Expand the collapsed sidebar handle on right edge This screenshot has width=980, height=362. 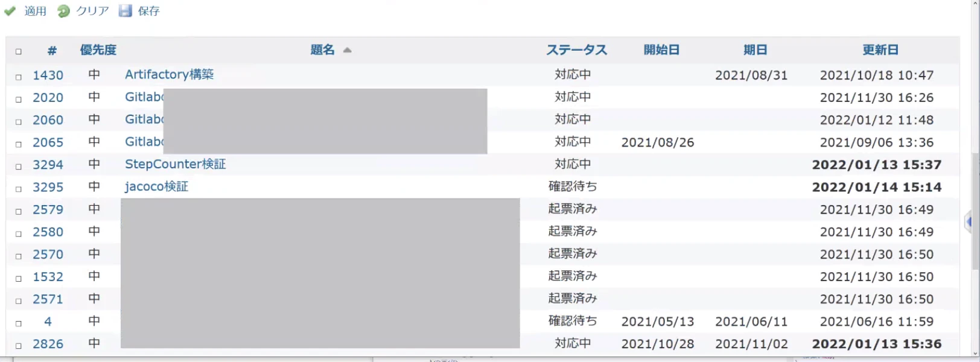coord(968,221)
